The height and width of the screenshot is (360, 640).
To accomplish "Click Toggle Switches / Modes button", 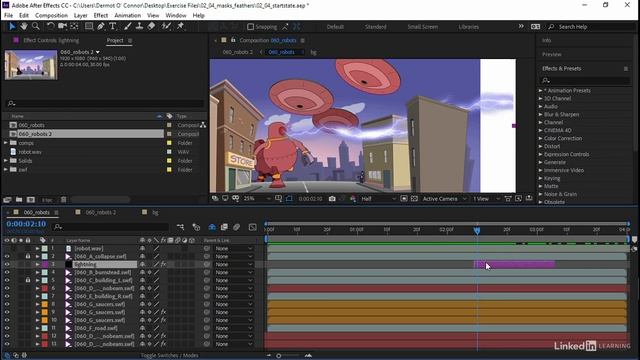I will click(x=169, y=356).
